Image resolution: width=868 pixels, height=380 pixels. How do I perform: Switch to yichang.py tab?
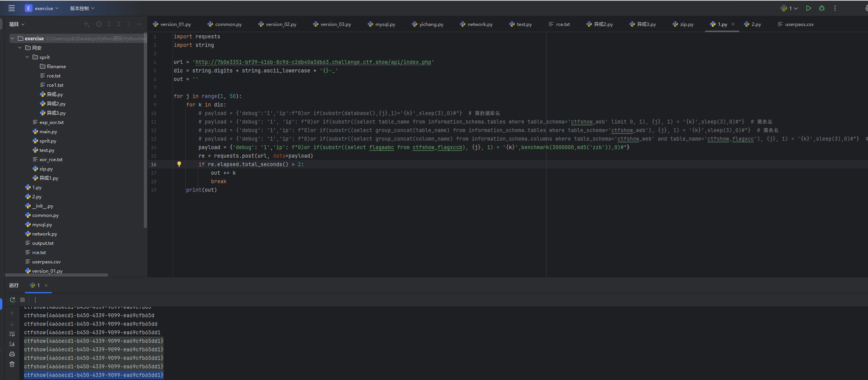point(428,24)
